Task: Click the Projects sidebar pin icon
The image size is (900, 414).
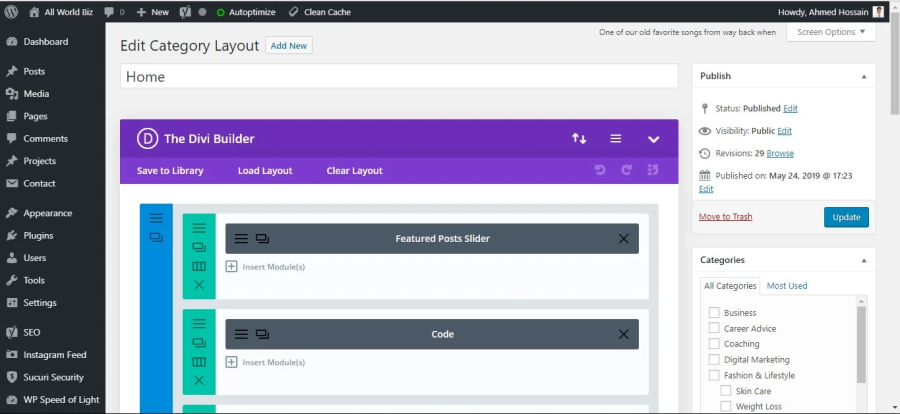Action: (11, 161)
